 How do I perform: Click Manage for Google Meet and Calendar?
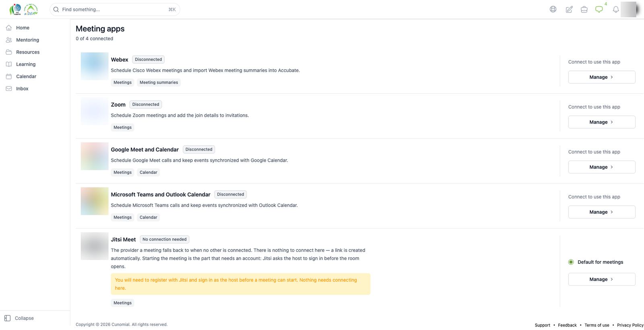pos(602,167)
